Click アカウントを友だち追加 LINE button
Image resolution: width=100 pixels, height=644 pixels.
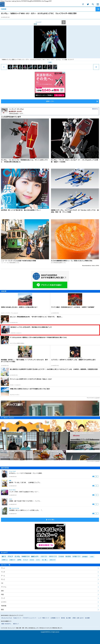50,285
